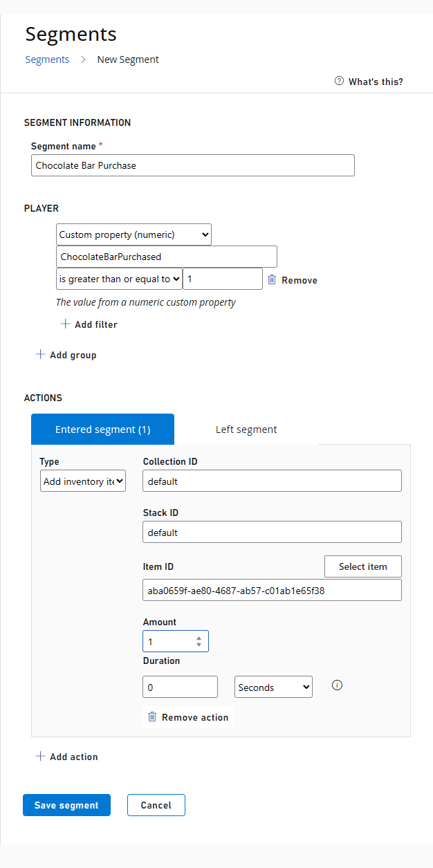Click the Amount number field
The width and height of the screenshot is (433, 868).
pos(176,641)
